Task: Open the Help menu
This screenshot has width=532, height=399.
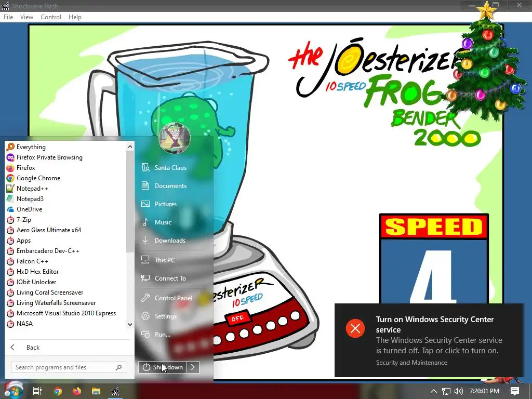Action: tap(75, 17)
